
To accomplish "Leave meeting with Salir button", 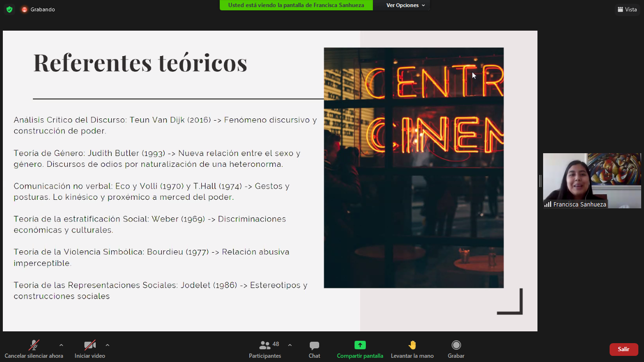I will pyautogui.click(x=624, y=349).
